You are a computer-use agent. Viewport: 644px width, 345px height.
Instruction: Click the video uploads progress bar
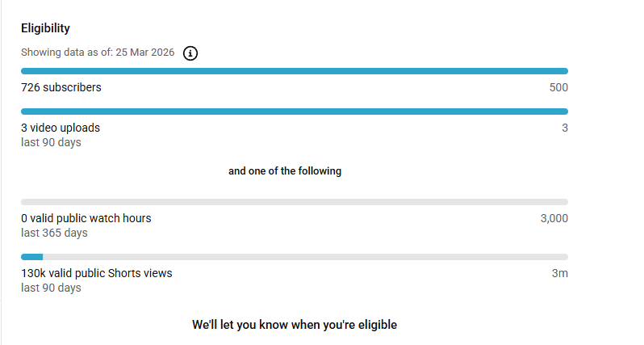[x=294, y=111]
